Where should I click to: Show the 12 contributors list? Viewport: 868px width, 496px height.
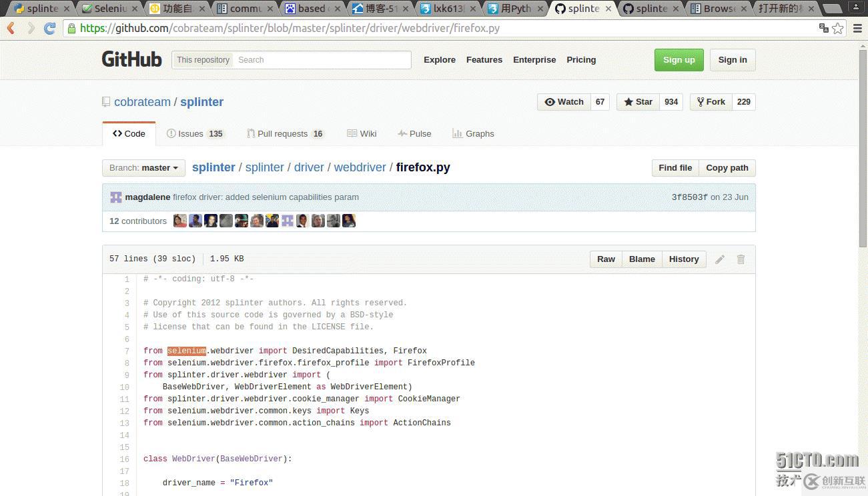pos(138,221)
